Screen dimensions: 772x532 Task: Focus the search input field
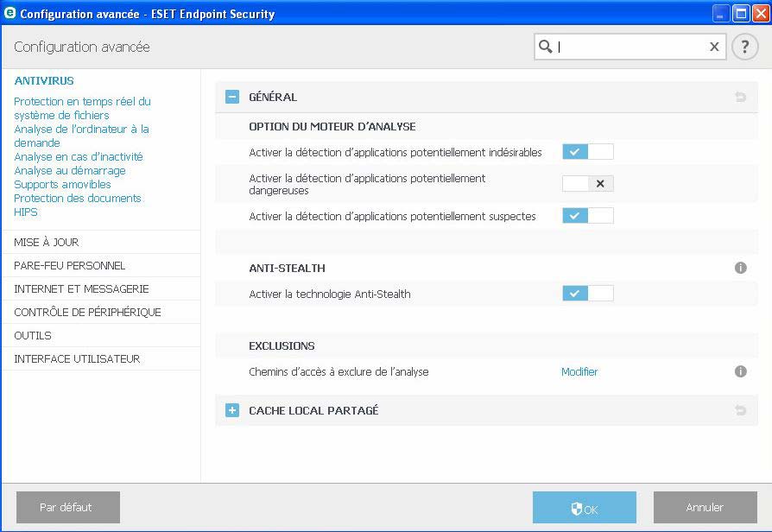630,47
